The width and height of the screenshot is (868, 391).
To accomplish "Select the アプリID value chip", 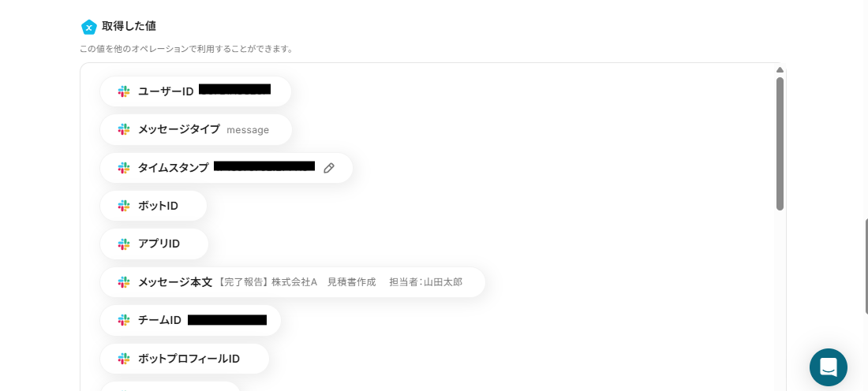I will tap(154, 244).
